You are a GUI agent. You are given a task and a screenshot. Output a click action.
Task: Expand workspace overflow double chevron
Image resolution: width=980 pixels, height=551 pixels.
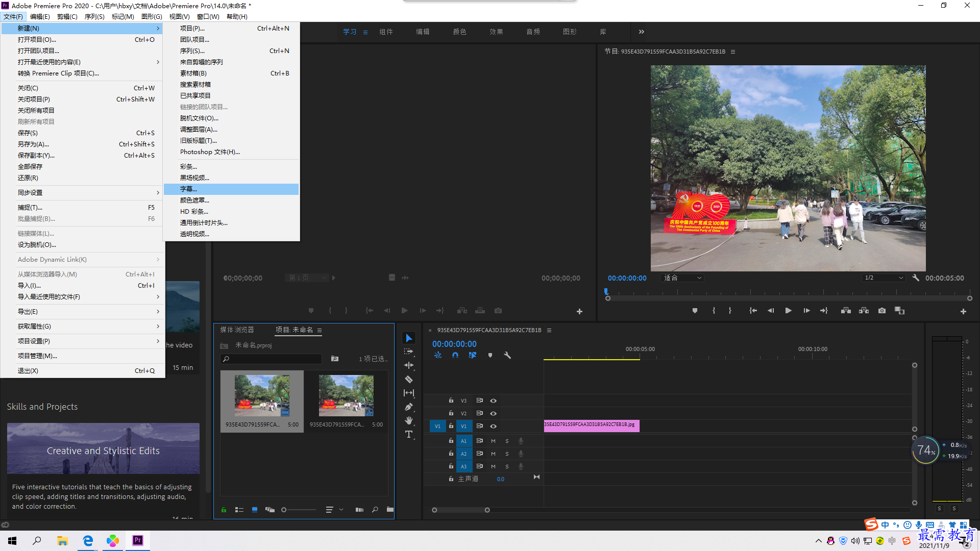pyautogui.click(x=642, y=32)
